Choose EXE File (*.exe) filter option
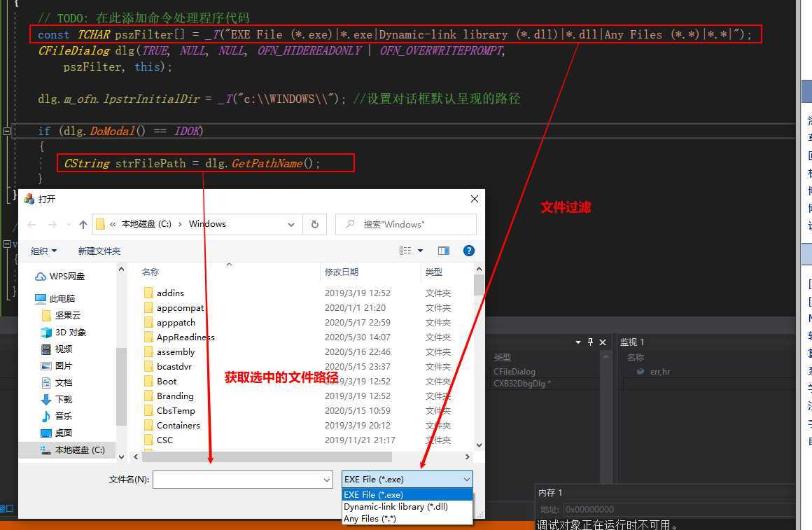 click(x=407, y=495)
